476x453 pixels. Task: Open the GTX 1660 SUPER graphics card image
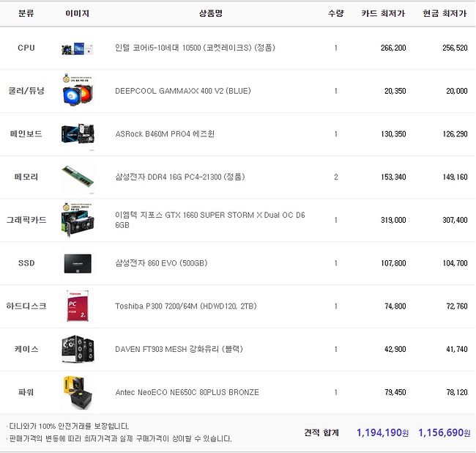[78, 220]
